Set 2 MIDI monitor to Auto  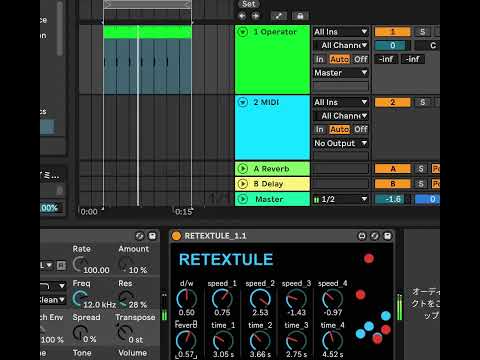point(340,129)
